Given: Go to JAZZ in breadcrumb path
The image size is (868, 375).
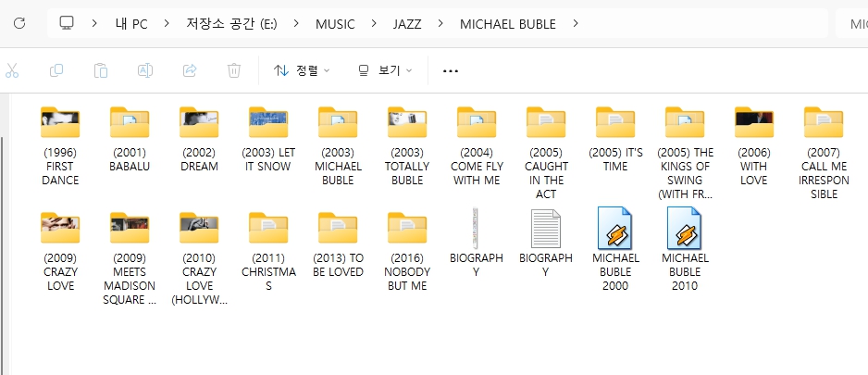Looking at the screenshot, I should pyautogui.click(x=407, y=24).
